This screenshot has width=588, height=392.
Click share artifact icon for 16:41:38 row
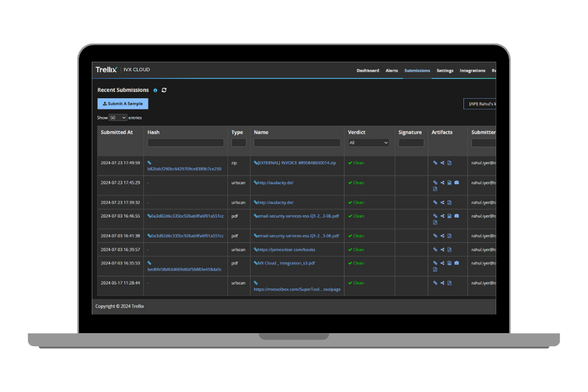click(x=442, y=236)
